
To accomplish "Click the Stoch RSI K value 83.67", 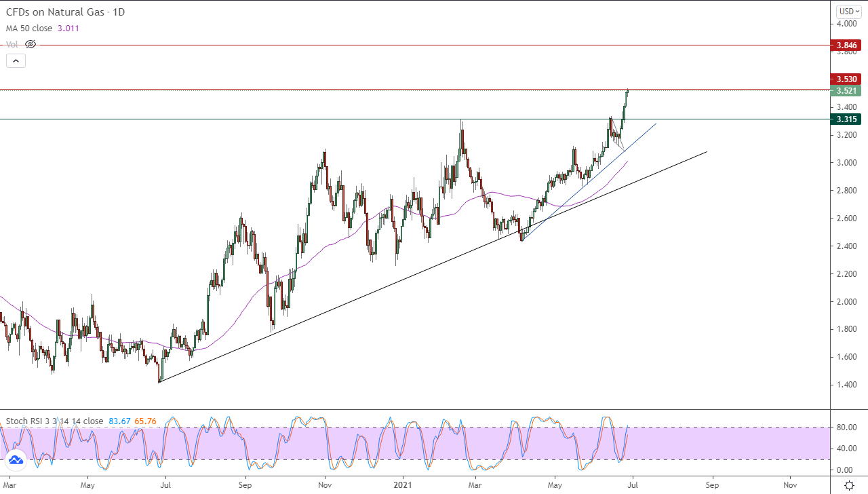I will pos(119,421).
